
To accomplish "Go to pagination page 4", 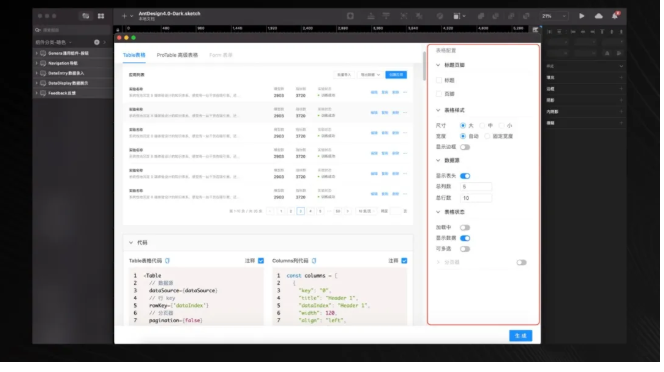I will (310, 211).
